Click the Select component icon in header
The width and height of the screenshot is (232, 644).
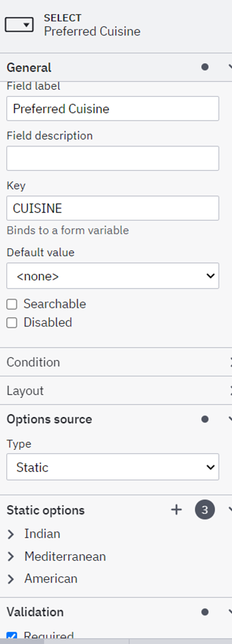19,25
